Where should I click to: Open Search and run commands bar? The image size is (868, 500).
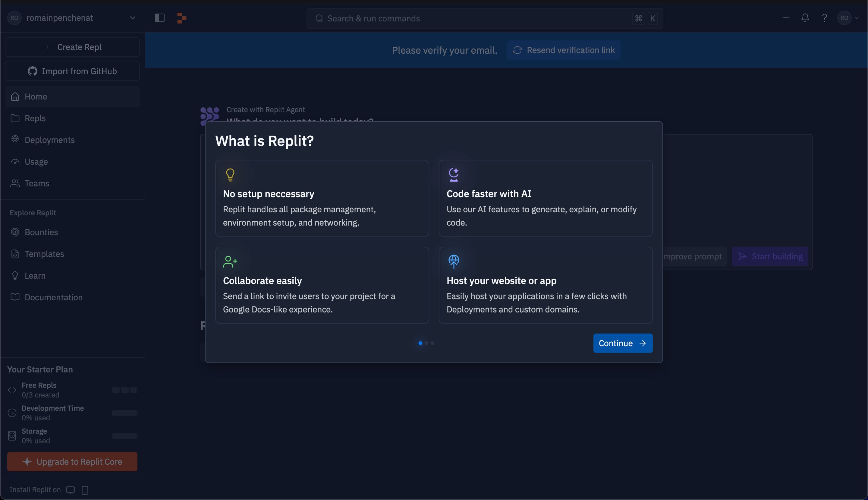[484, 18]
